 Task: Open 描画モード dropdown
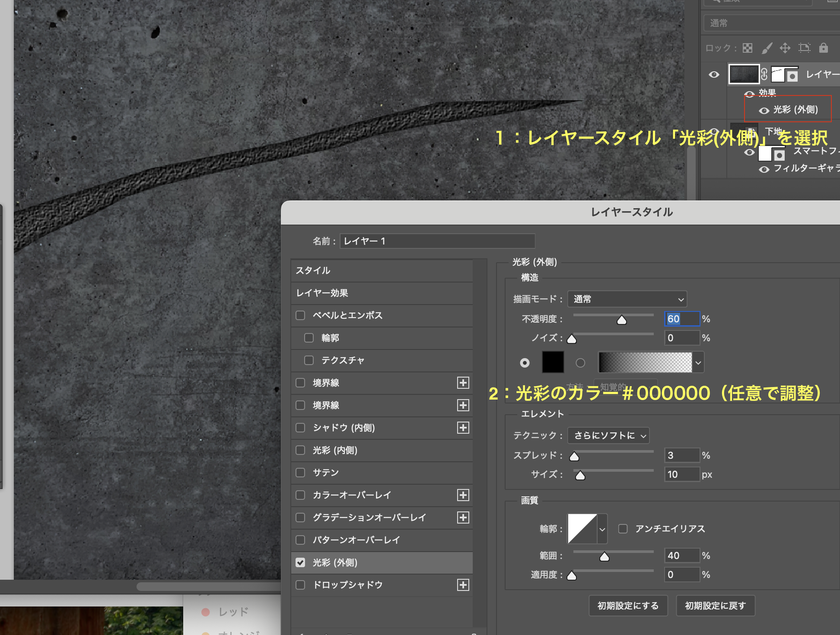627,299
